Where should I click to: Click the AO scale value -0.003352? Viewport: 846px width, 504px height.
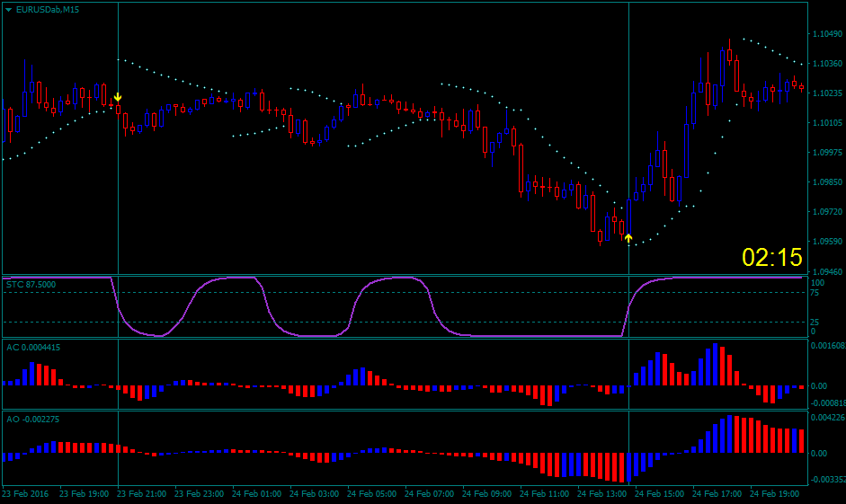pyautogui.click(x=828, y=479)
